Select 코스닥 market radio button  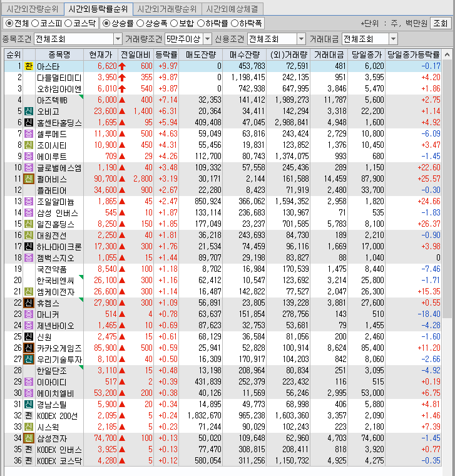[x=69, y=23]
